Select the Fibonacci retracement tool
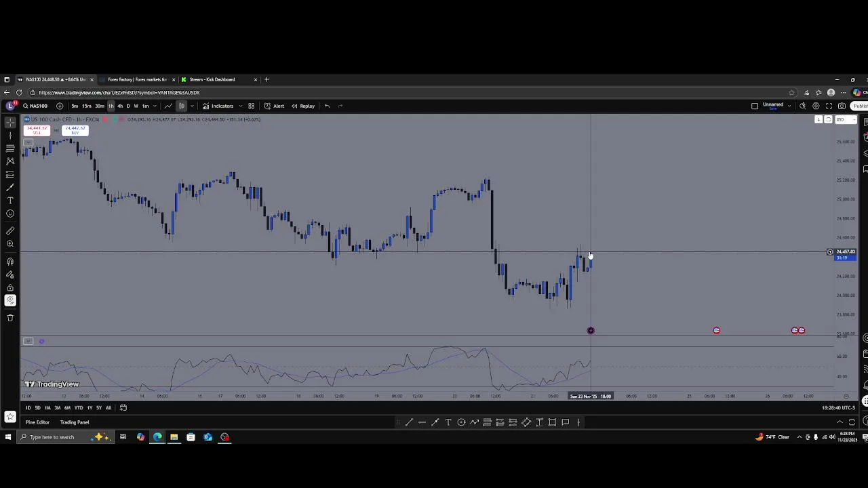Image resolution: width=868 pixels, height=488 pixels. coord(10,148)
